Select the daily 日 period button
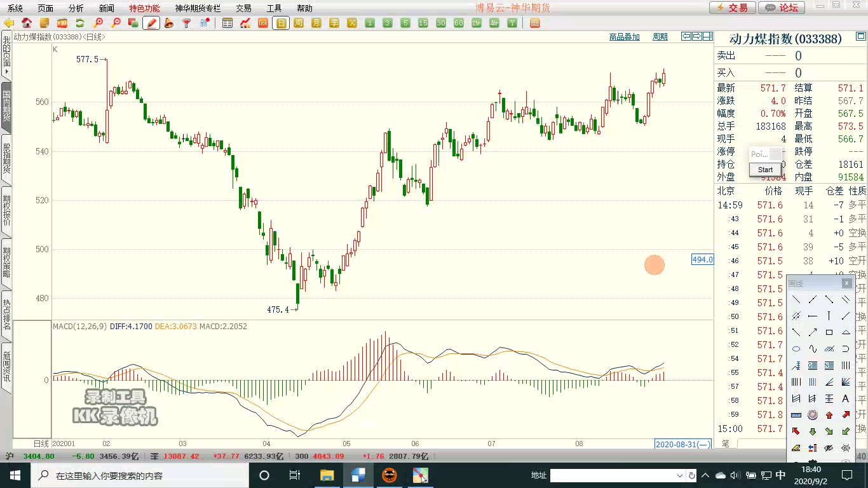Image resolution: width=868 pixels, height=488 pixels. [x=281, y=23]
